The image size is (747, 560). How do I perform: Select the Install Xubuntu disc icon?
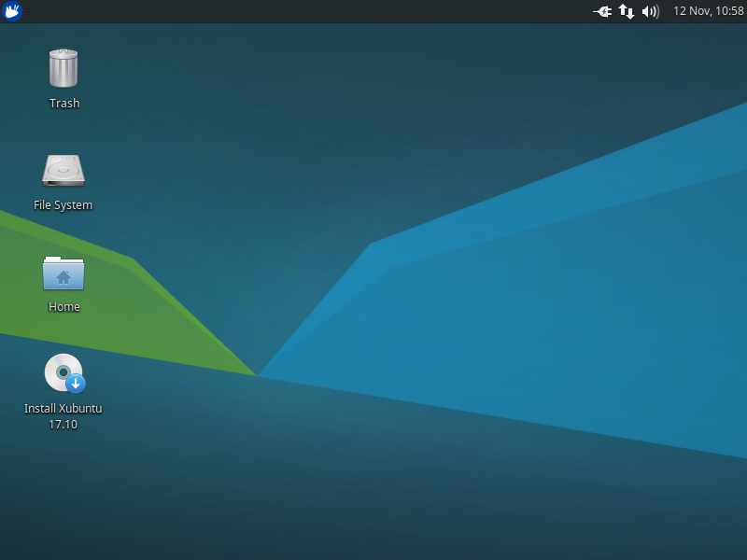[62, 371]
